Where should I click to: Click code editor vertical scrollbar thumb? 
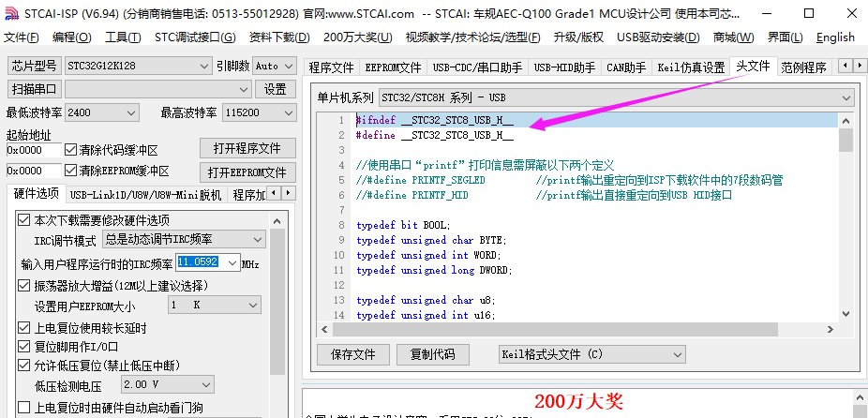(x=846, y=140)
